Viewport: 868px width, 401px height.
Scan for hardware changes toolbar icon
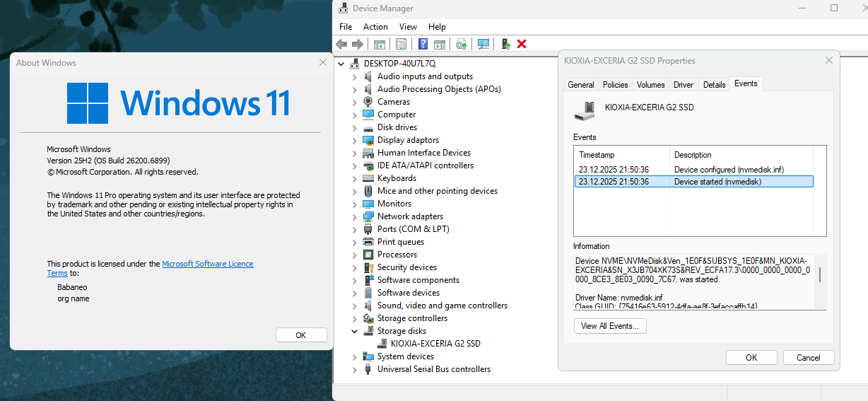tap(484, 44)
